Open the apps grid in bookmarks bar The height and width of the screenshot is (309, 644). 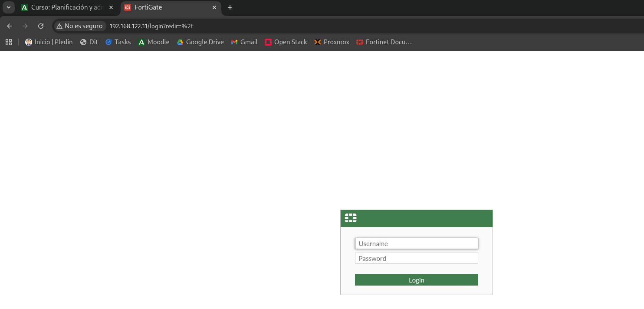tap(9, 42)
